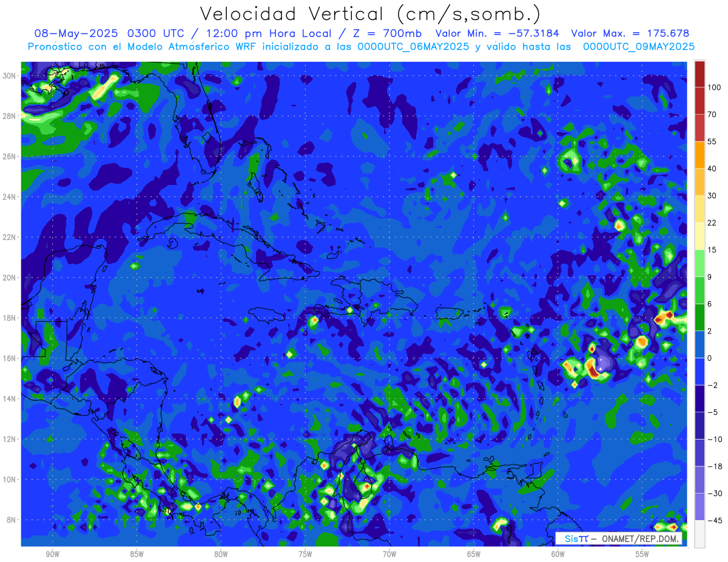The height and width of the screenshot is (562, 728).
Task: Click the "ONAMET/REP.DOM." credit label
Action: (640, 539)
